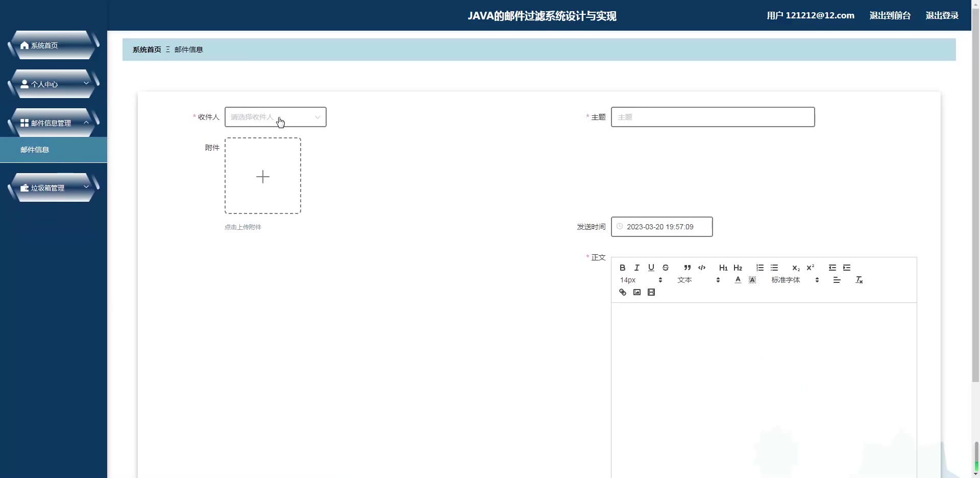
Task: Increase the text indent
Action: pyautogui.click(x=847, y=268)
